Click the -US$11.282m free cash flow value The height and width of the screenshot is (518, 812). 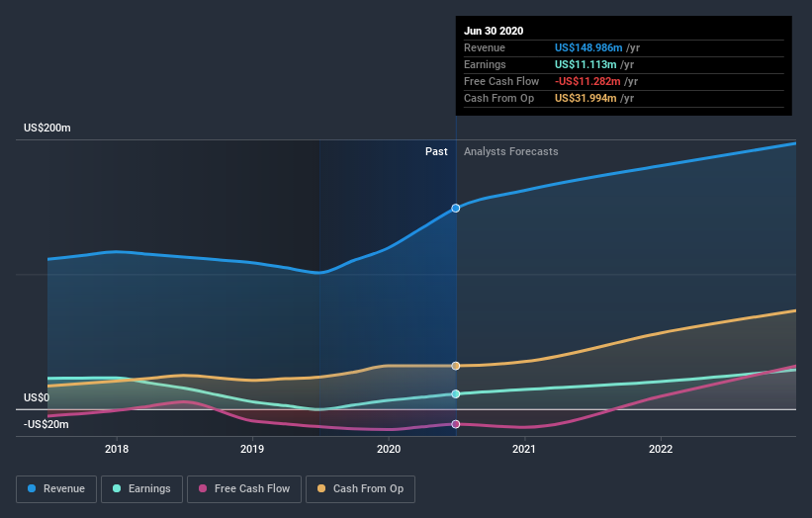coord(587,81)
